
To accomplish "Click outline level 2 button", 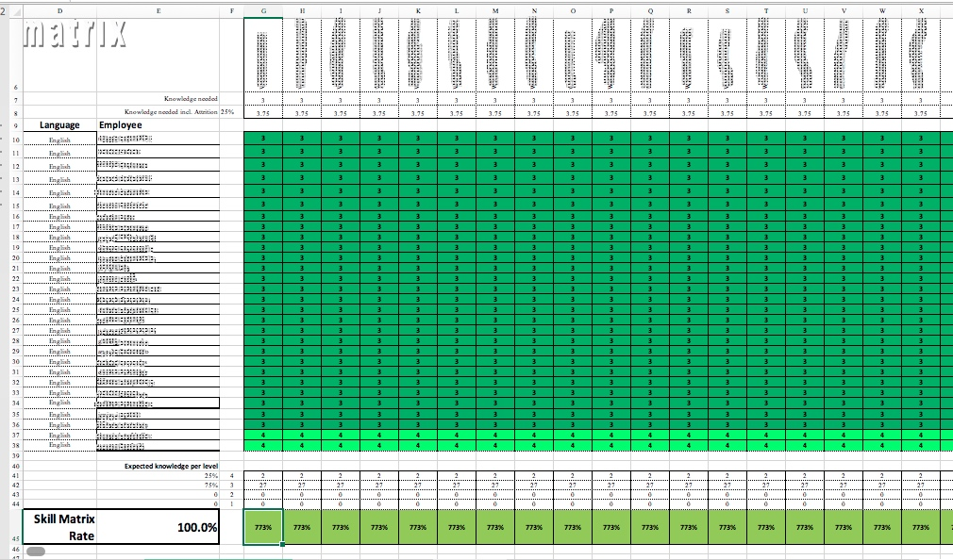I will coord(3,11).
